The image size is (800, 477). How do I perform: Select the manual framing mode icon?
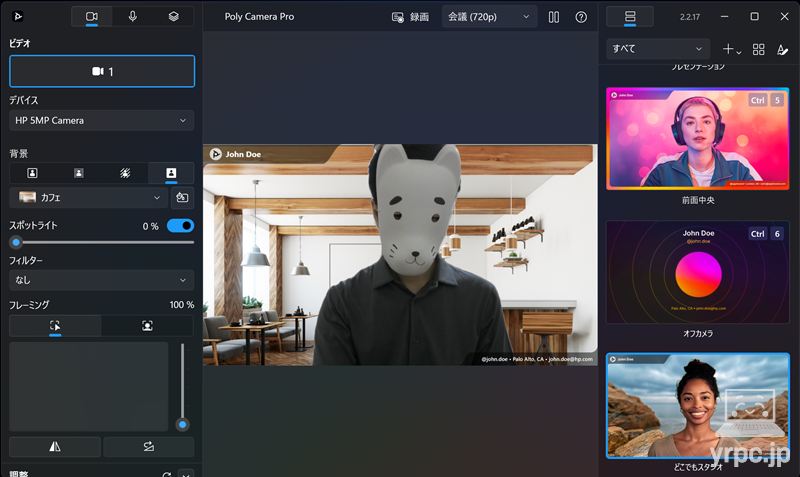coord(55,326)
